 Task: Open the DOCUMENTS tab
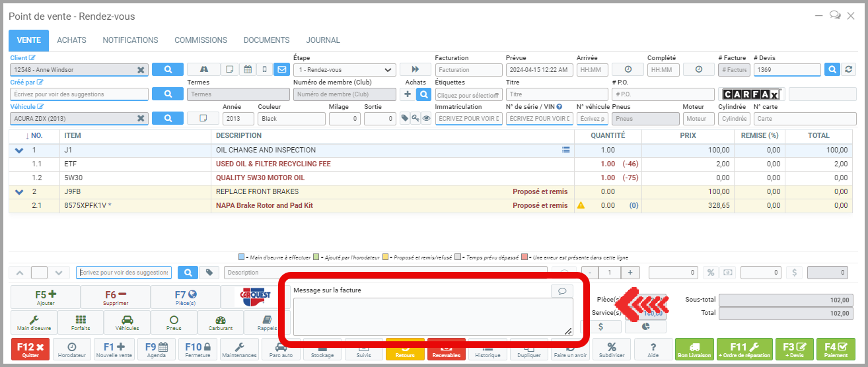tap(266, 40)
